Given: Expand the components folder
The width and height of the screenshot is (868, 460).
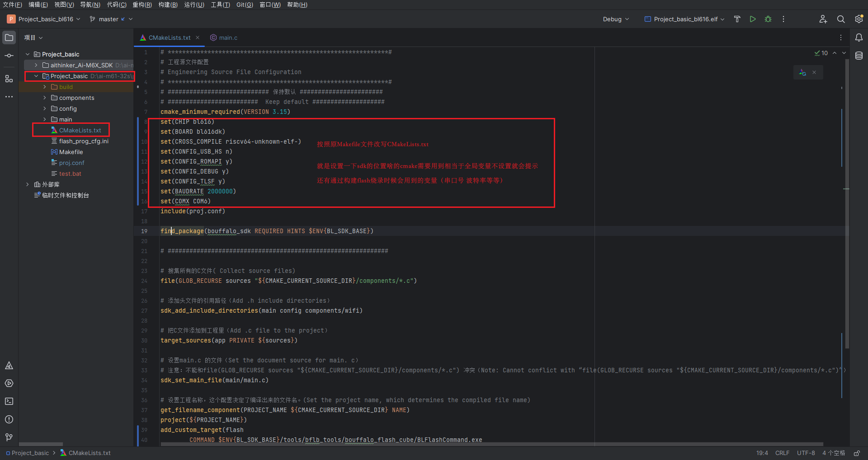Looking at the screenshot, I should [45, 98].
